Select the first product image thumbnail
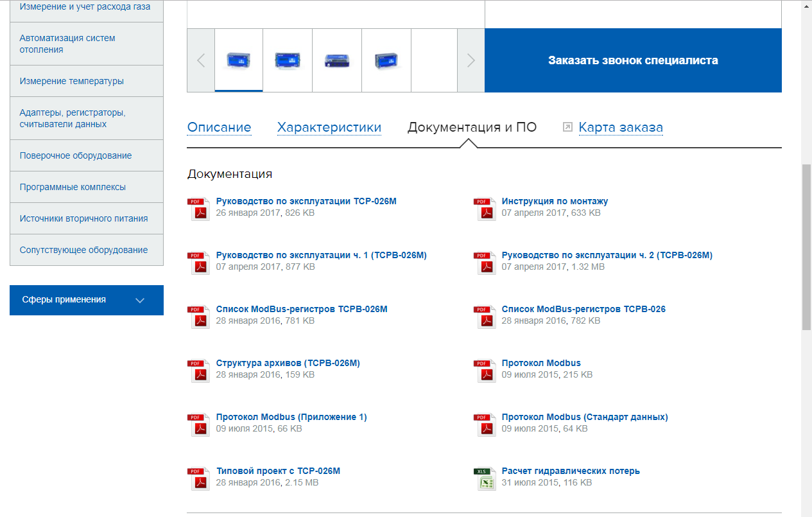 pyautogui.click(x=239, y=60)
